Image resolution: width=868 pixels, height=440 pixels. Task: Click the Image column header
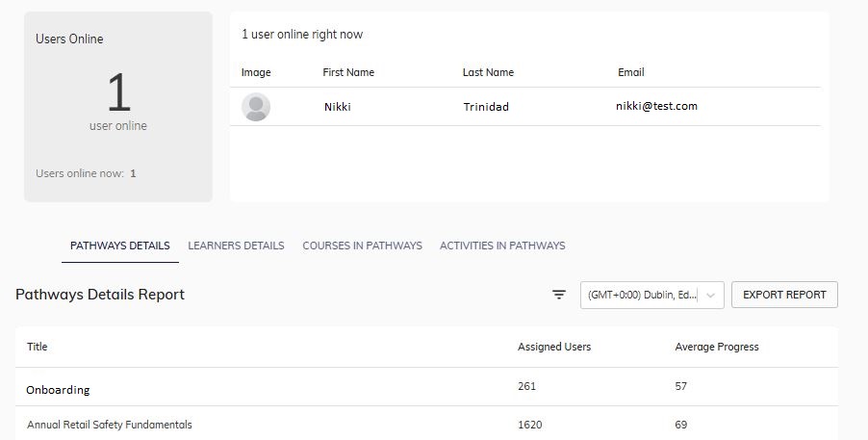click(x=256, y=72)
